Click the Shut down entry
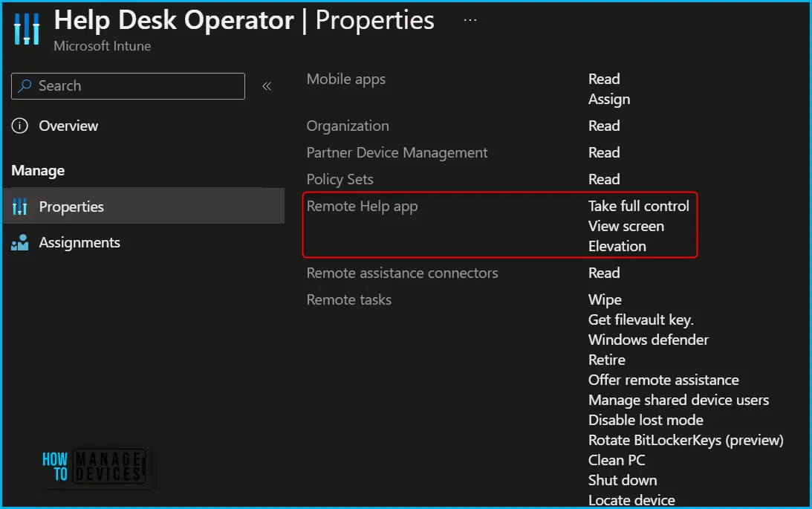 623,481
